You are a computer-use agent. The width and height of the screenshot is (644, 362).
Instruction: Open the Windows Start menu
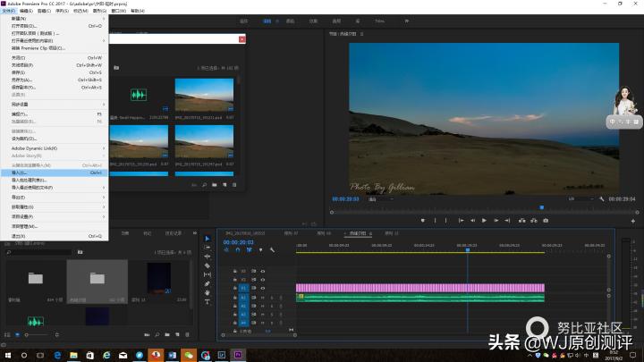(8, 354)
